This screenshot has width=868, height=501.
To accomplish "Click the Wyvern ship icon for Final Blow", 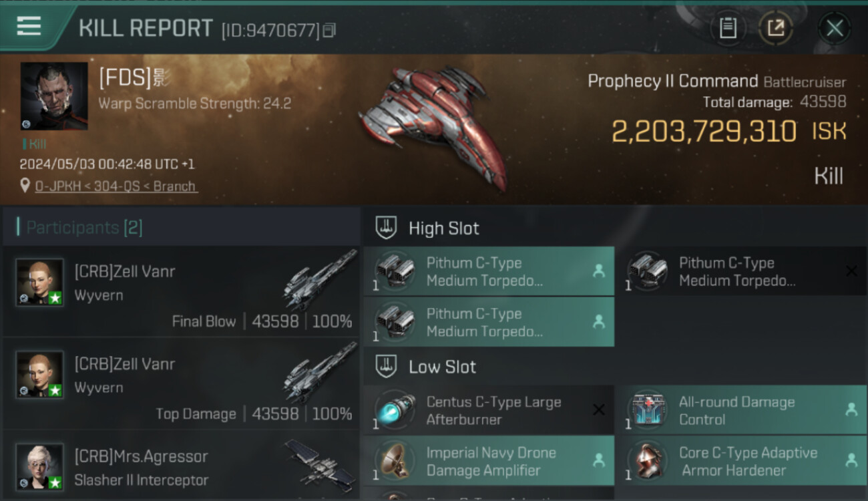I will [x=320, y=279].
